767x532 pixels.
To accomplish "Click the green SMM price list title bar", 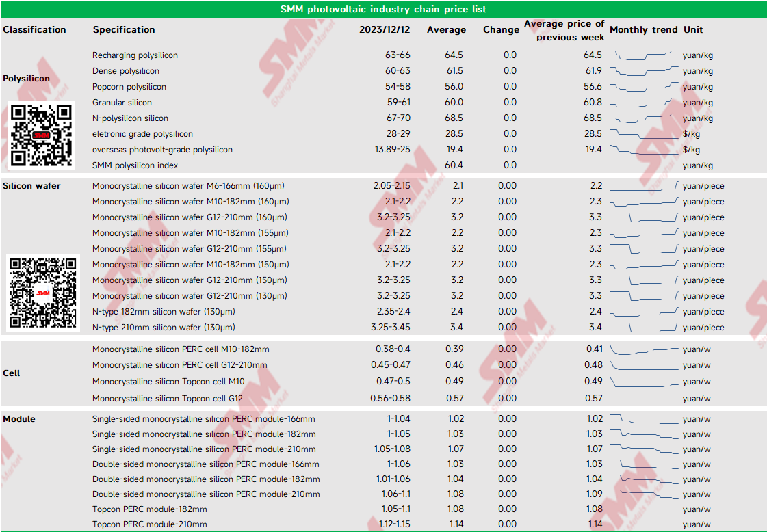I will point(383,10).
